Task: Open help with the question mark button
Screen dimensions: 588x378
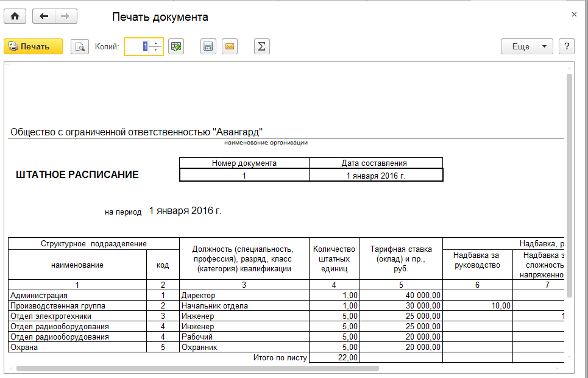Action: click(x=567, y=47)
